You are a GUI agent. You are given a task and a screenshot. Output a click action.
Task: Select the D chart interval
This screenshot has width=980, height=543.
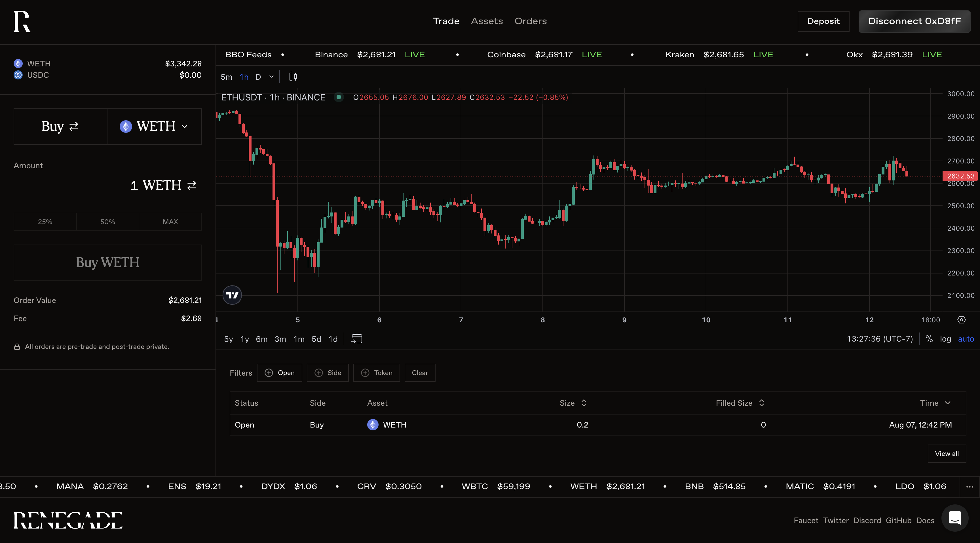click(258, 77)
